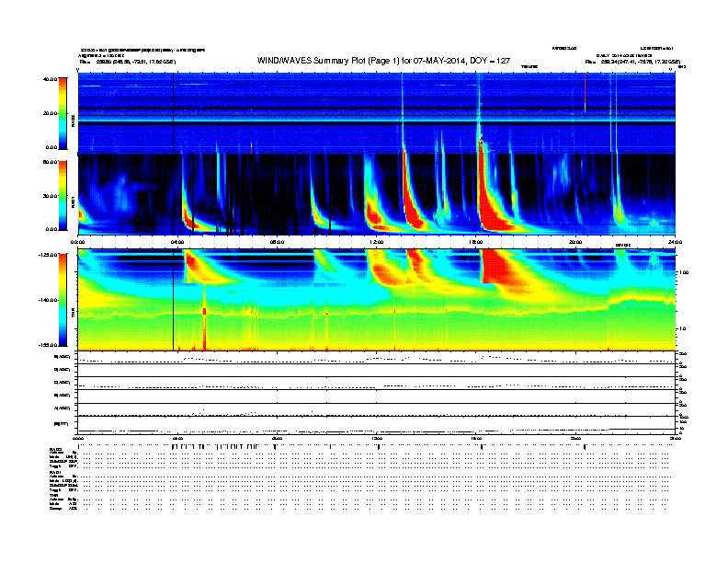Click the last line-plot strip above status table
728x563 pixels.
pos(376,425)
